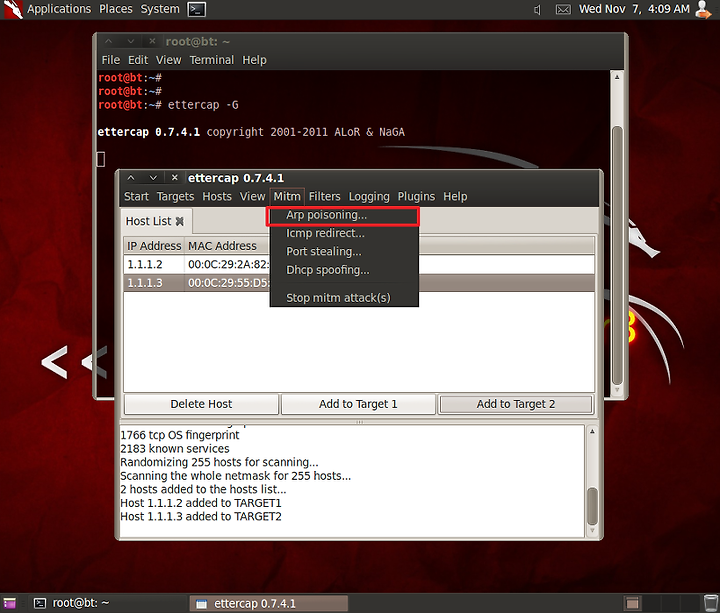This screenshot has width=720, height=613.
Task: Click the ettercap -G command text in terminal
Action: click(203, 105)
